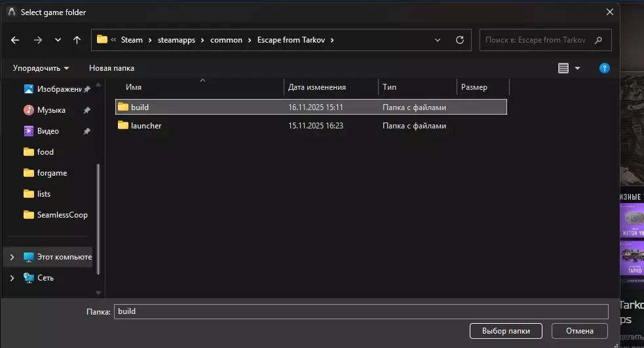The image size is (644, 348).
Task: Focus the search Escape from Tarkov field
Action: click(x=546, y=40)
